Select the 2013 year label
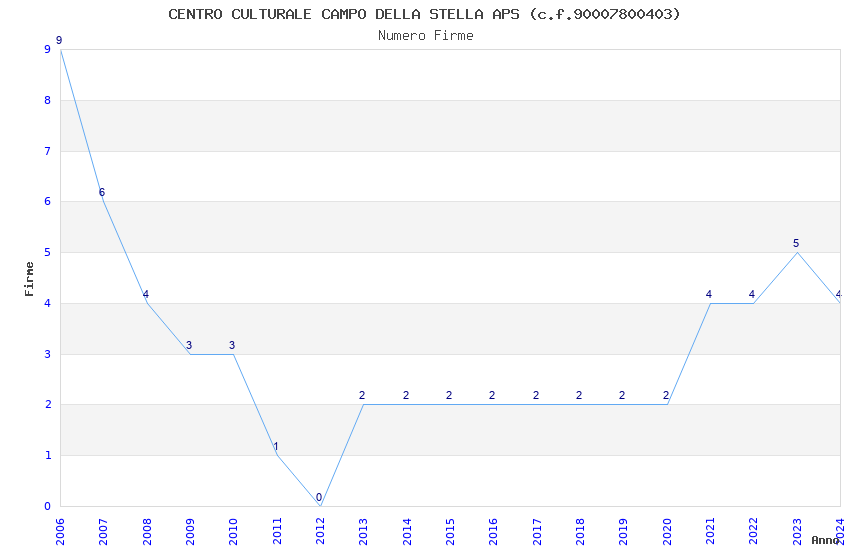 coord(363,532)
